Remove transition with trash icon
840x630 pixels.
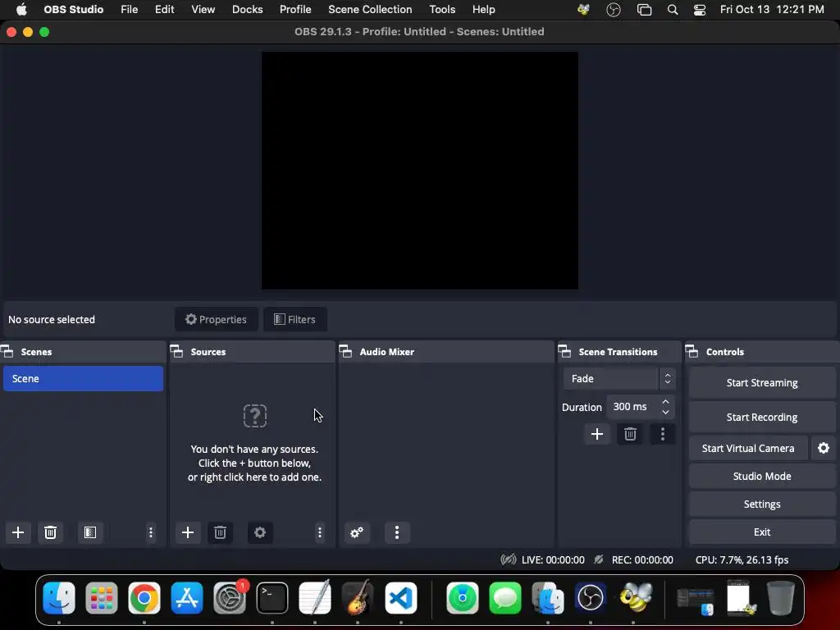(x=630, y=434)
